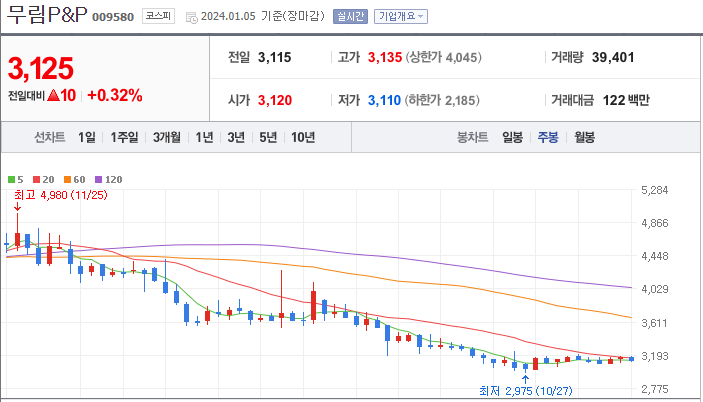
Task: Click the 2,775 price axis label
Action: (x=655, y=389)
